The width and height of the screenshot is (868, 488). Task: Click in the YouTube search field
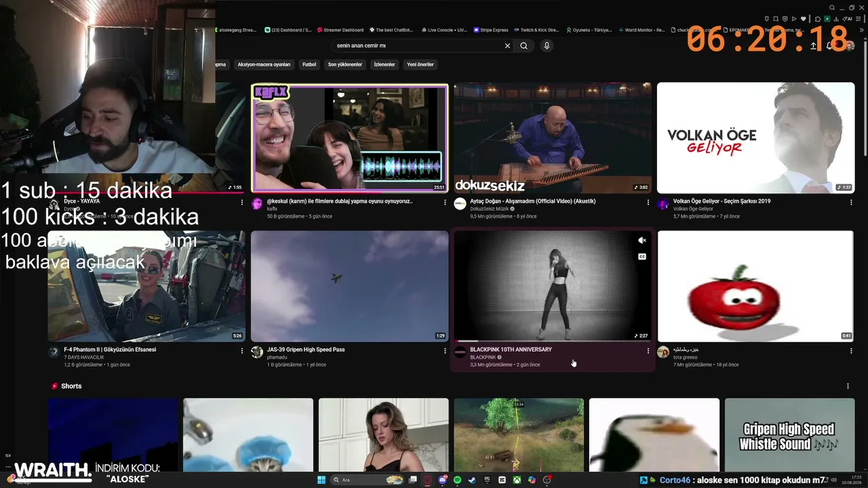(x=417, y=46)
